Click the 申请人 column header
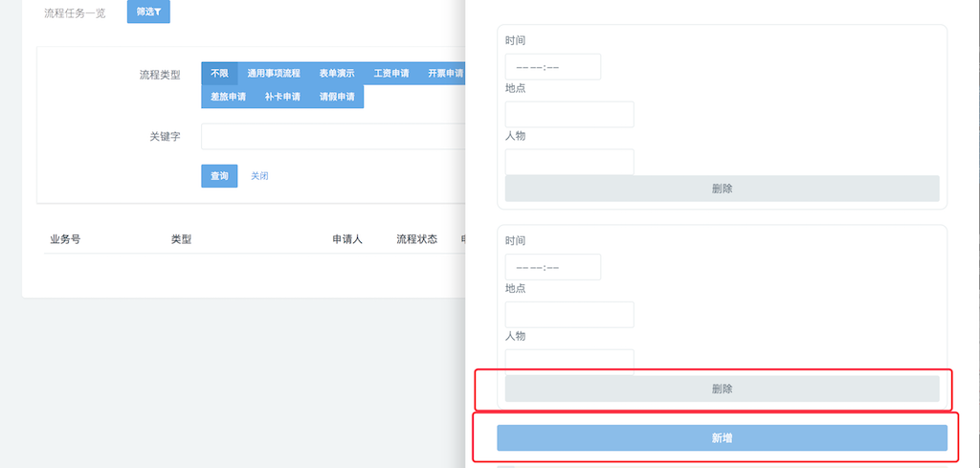980x468 pixels. pyautogui.click(x=347, y=239)
